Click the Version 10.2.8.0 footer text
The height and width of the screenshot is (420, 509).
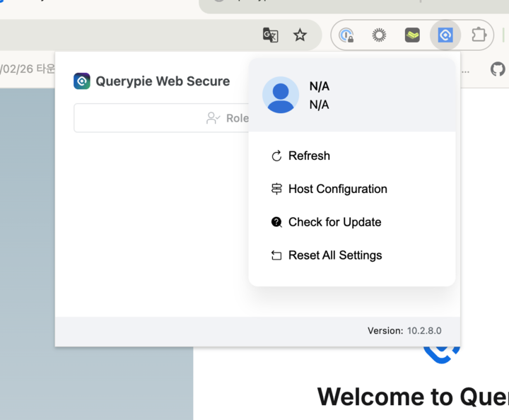pos(404,331)
